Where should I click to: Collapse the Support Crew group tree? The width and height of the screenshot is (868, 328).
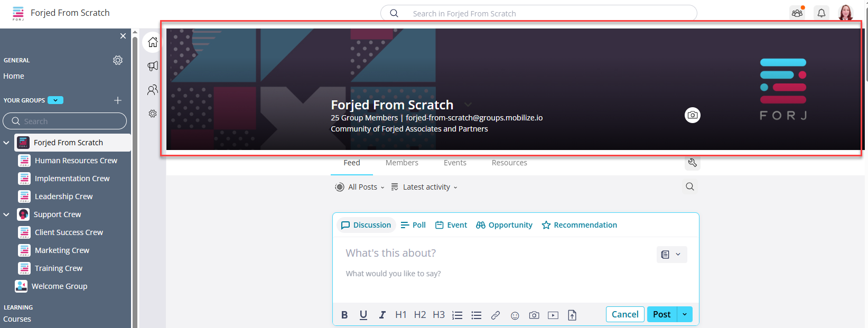tap(6, 214)
